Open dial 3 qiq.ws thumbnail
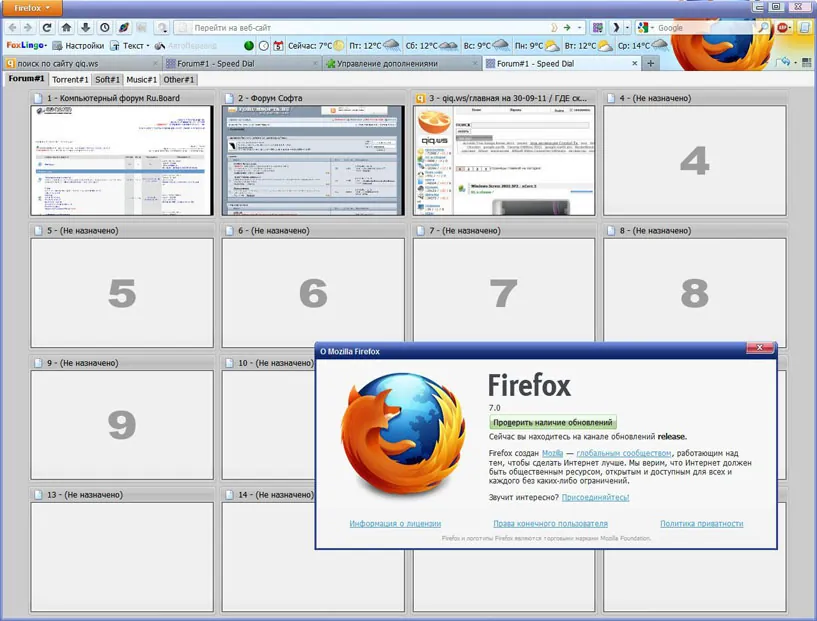Viewport: 817px width, 621px height. click(x=504, y=160)
